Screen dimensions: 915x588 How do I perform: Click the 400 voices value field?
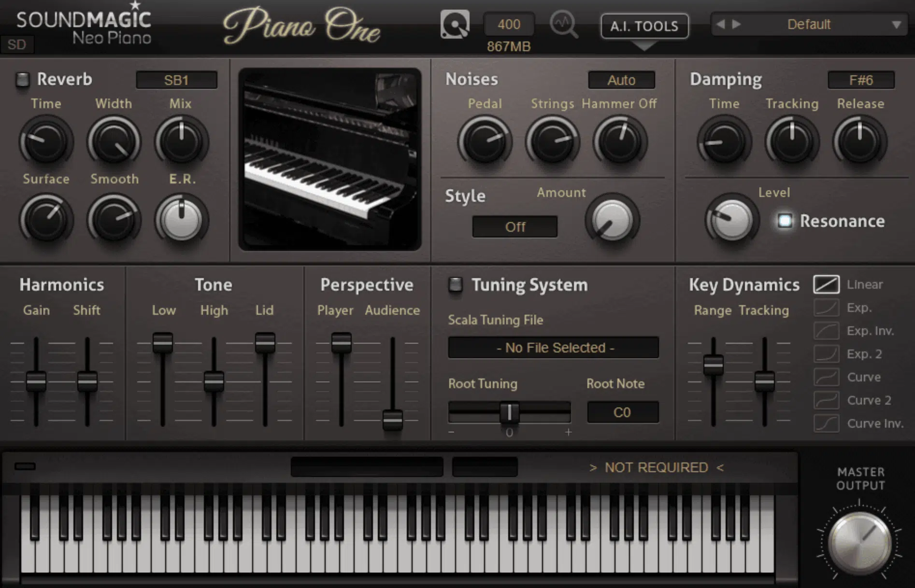(509, 24)
